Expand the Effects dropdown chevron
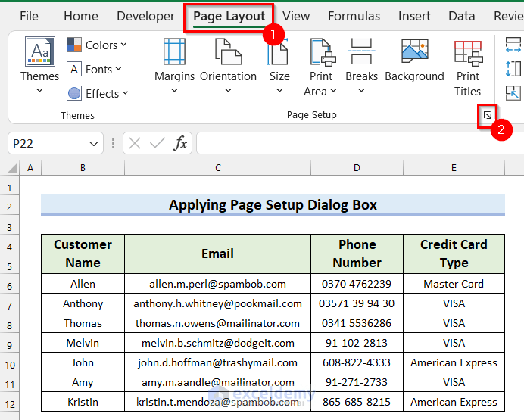The height and width of the screenshot is (420, 524). pyautogui.click(x=125, y=93)
